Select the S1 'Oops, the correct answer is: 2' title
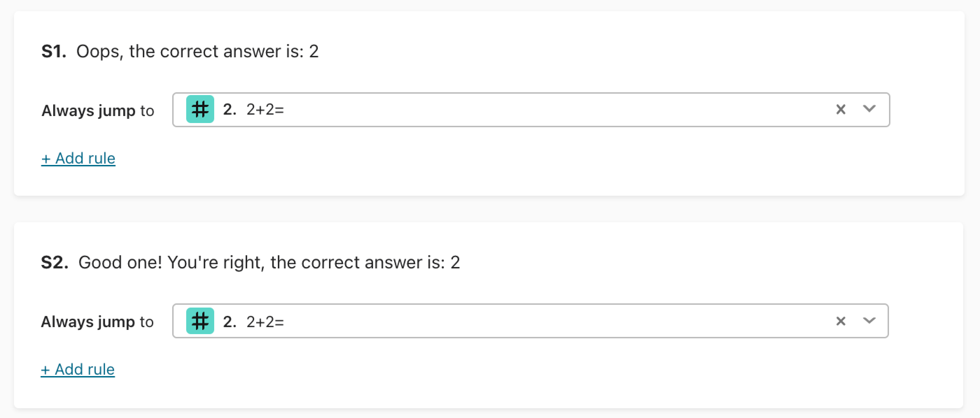 pyautogui.click(x=197, y=51)
